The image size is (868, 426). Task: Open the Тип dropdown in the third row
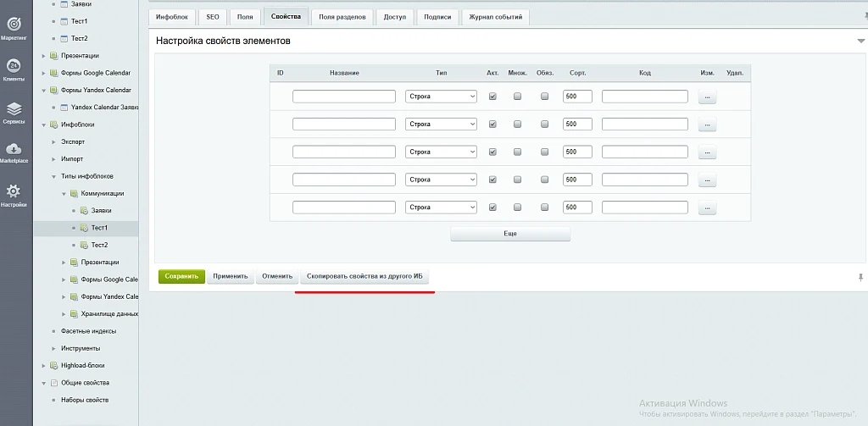pyautogui.click(x=441, y=152)
